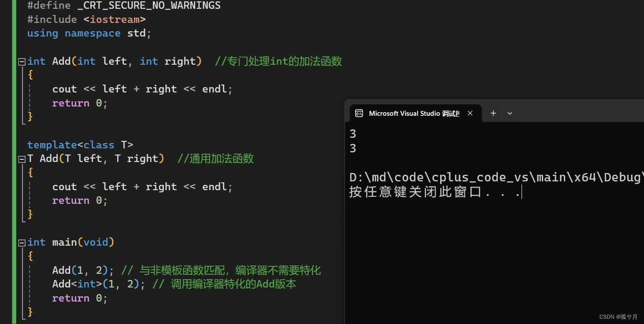Click 'int main(void)' function signature

[x=71, y=242]
